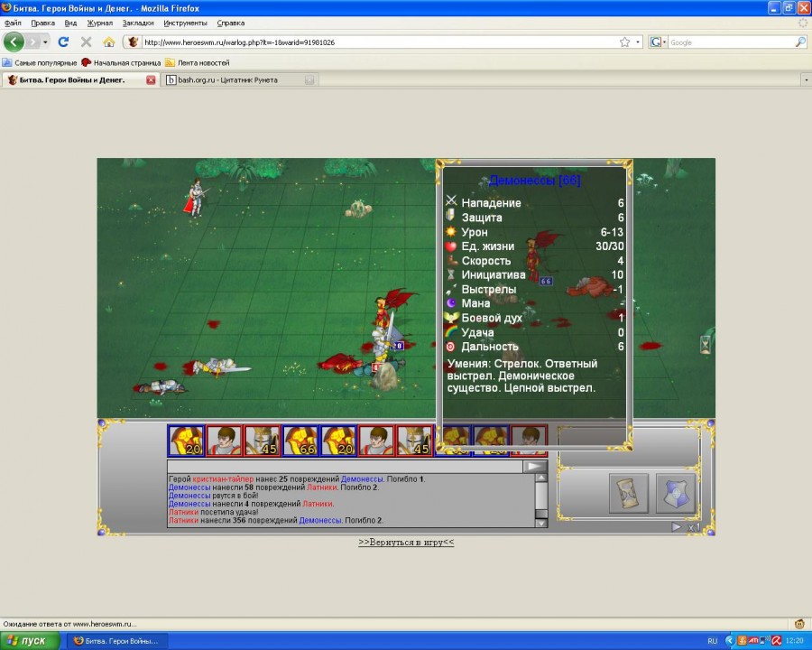Open the list-all-tabs dropdown
Viewport: 812px width, 650px height.
(807, 79)
